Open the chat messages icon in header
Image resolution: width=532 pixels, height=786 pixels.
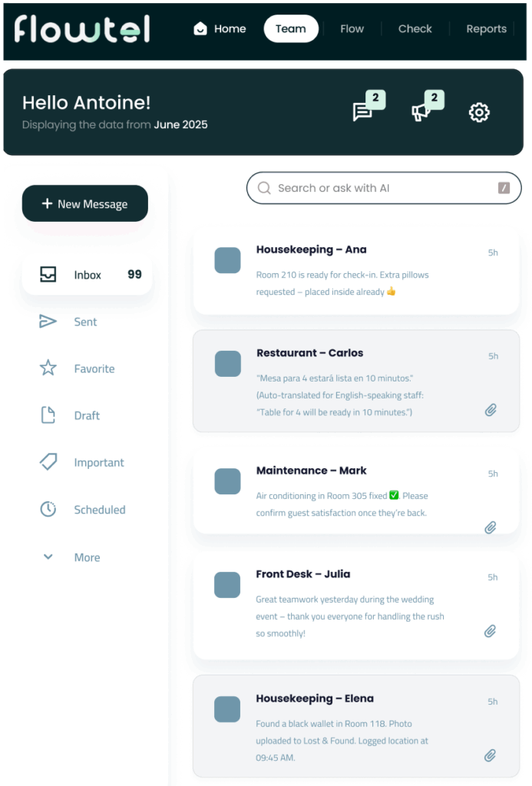click(362, 112)
